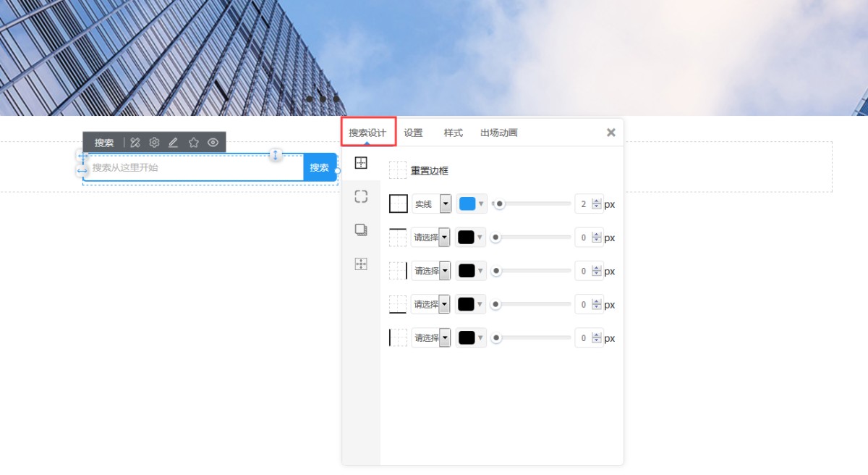Click the horizontal resize handle on search widget
Viewport: 868px width, 475px height.
tap(82, 171)
